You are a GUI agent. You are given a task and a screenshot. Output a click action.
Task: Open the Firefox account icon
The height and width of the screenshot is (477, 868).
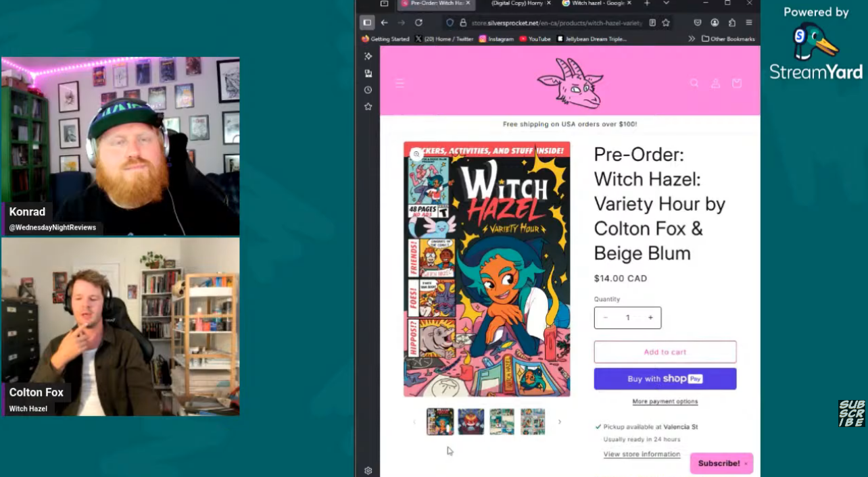[715, 22]
